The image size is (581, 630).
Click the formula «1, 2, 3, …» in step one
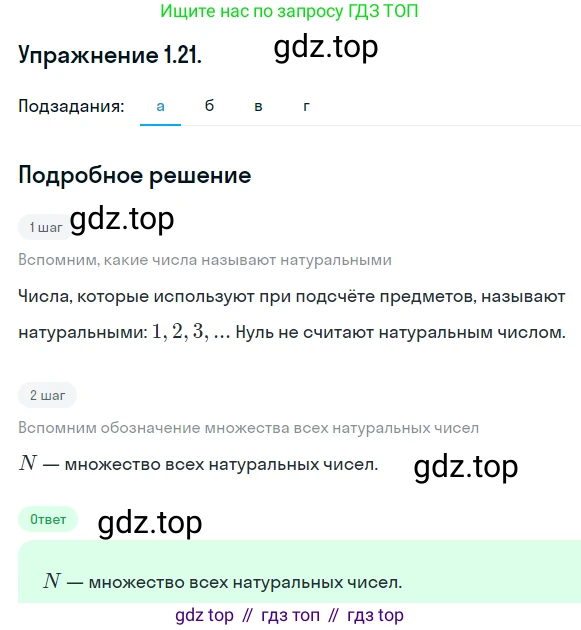click(191, 332)
